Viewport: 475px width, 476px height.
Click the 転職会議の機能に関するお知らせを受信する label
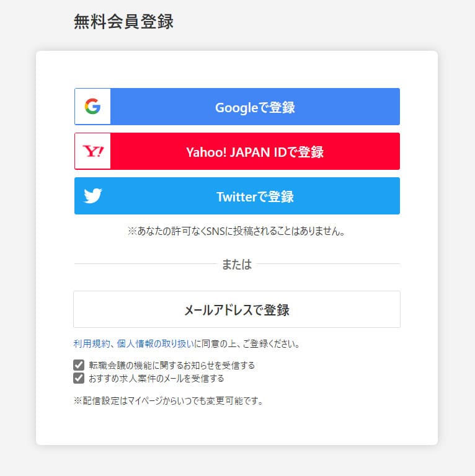(172, 365)
